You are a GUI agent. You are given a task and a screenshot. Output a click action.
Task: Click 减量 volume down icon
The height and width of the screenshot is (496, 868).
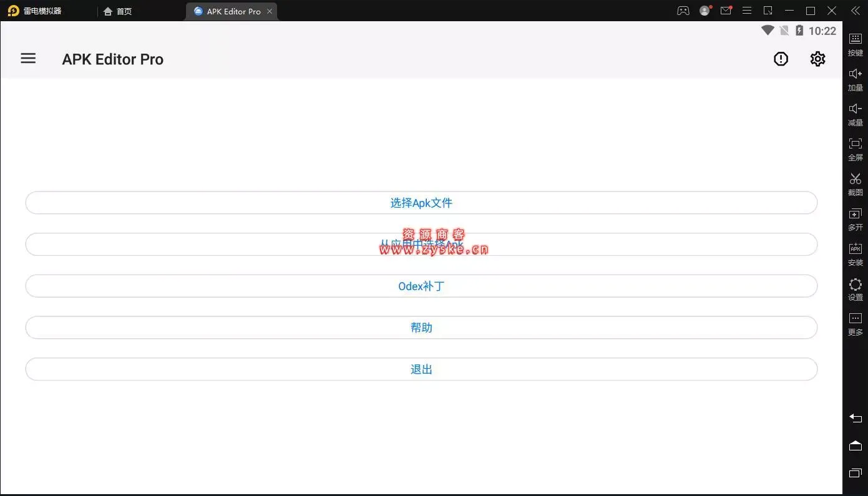tap(856, 115)
